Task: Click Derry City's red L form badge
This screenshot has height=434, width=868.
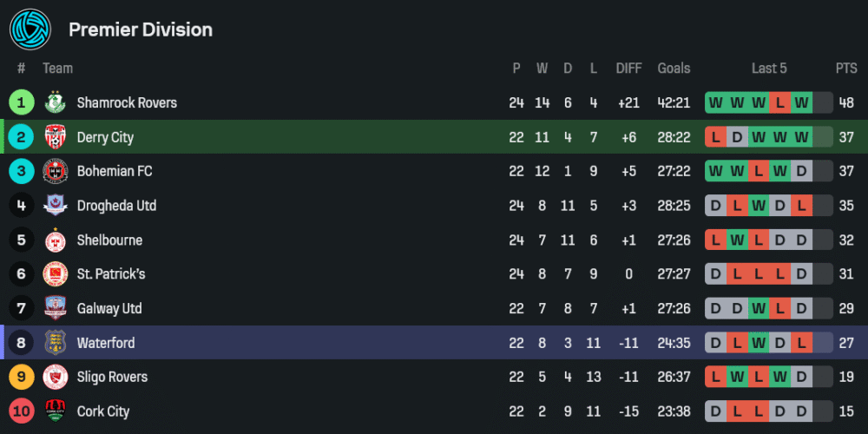Action: click(x=716, y=137)
